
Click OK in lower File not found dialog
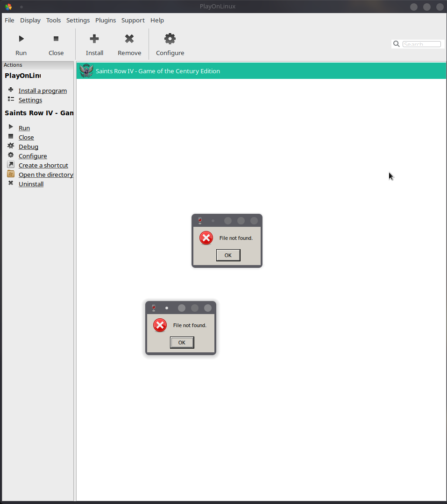point(182,343)
